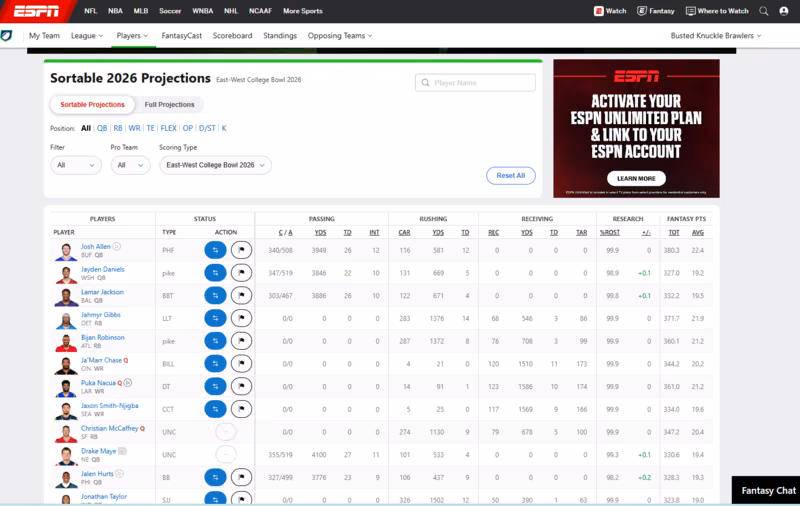The height and width of the screenshot is (506, 800).
Task: Click Learn More in ESPN ad
Action: coord(636,179)
